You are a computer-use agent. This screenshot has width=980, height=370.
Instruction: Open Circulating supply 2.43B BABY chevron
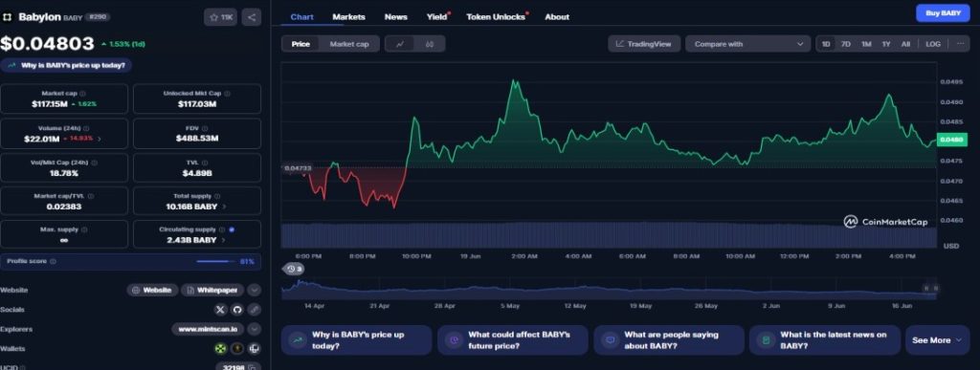224,240
